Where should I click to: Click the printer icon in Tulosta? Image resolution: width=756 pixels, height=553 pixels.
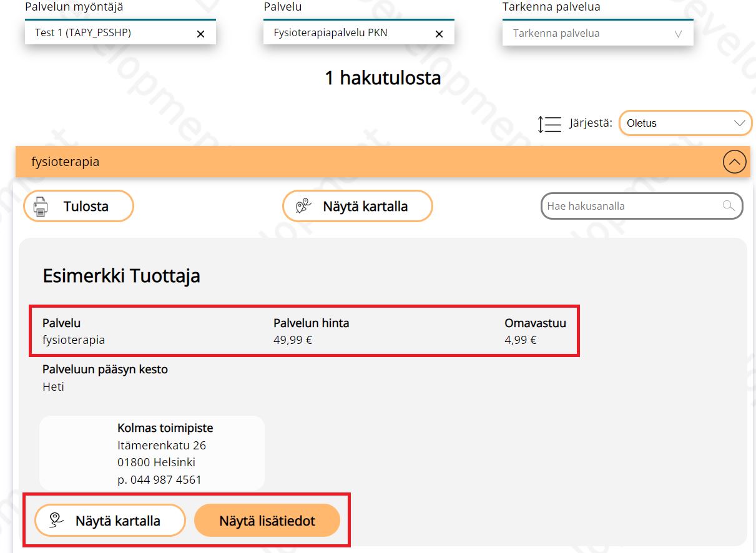click(x=41, y=207)
